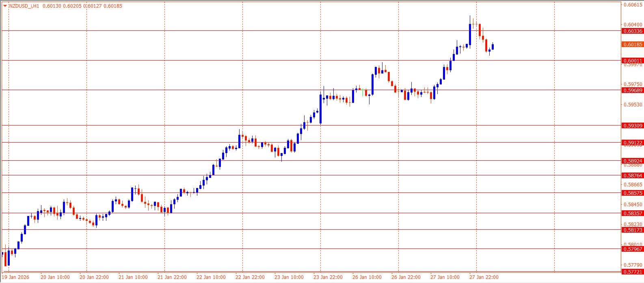Viewport: 644px width, 283px height.
Task: Click the 0.60400 price axis value
Action: pyautogui.click(x=633, y=25)
